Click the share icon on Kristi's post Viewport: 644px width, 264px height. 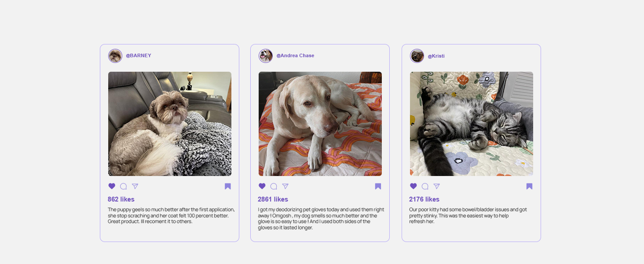pyautogui.click(x=437, y=186)
